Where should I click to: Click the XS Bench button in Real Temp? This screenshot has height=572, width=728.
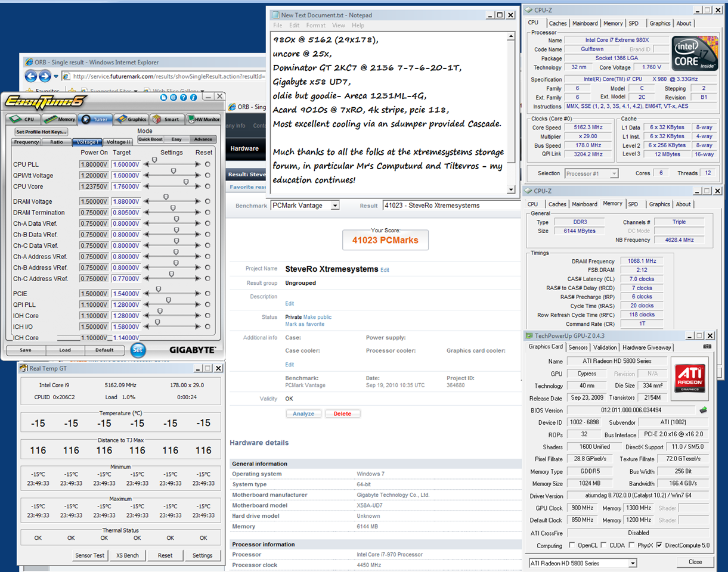tap(128, 555)
